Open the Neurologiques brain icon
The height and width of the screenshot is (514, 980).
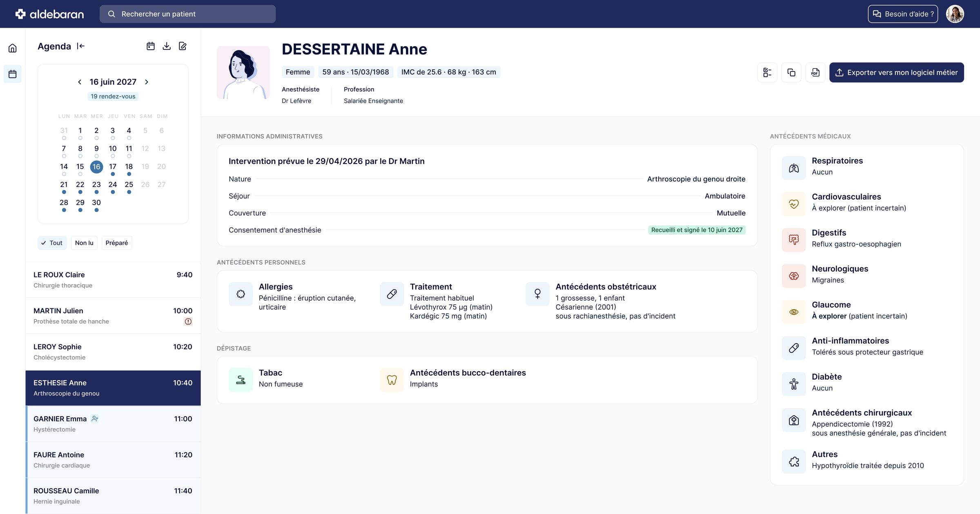pyautogui.click(x=794, y=276)
